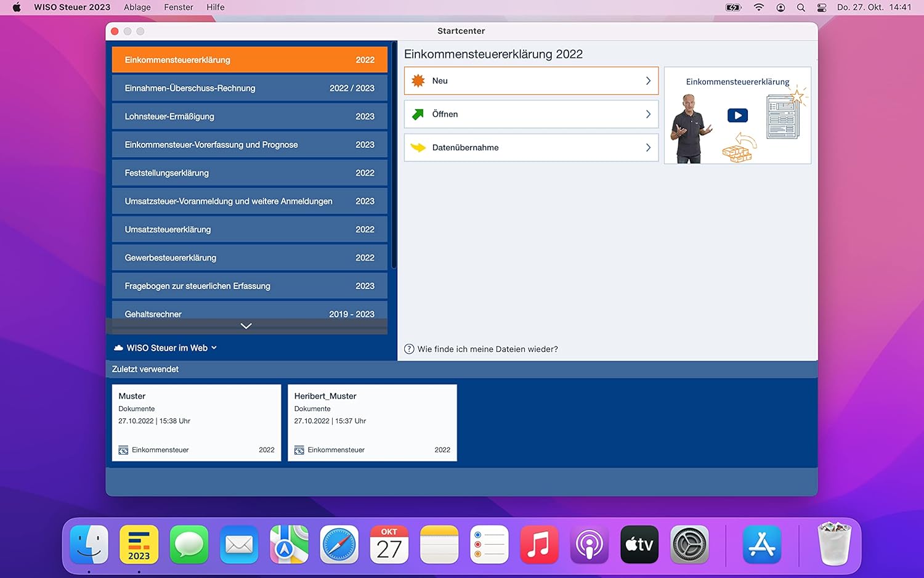Open App Store from the Dock
The height and width of the screenshot is (578, 924).
(x=762, y=545)
